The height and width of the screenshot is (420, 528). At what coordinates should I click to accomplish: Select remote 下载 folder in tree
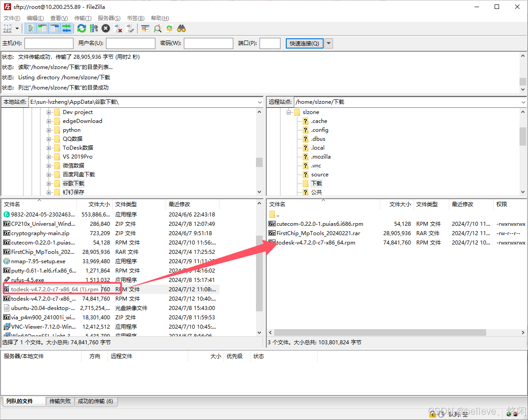(x=317, y=183)
